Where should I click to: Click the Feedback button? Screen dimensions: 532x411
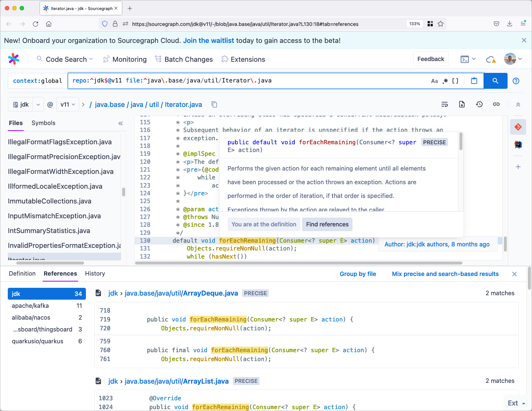pos(431,59)
